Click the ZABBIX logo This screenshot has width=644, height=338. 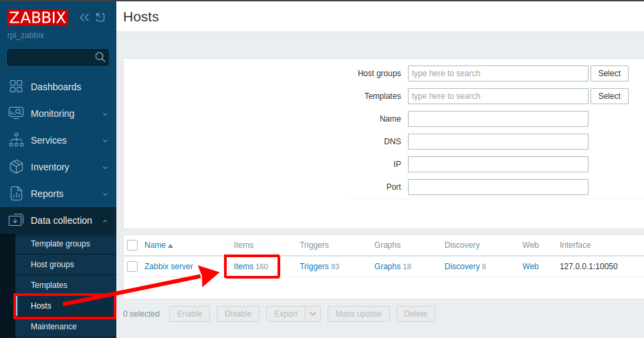click(x=37, y=17)
